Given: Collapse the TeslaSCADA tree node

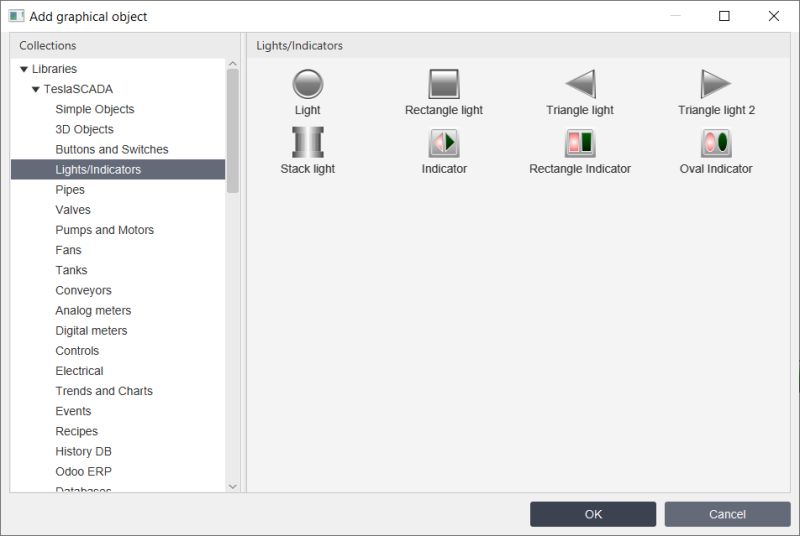Looking at the screenshot, I should (x=36, y=89).
